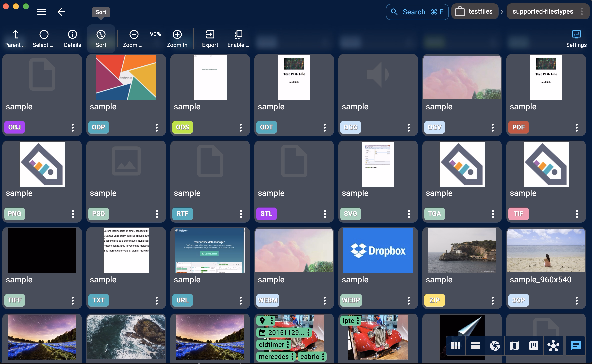Select the TGA TagSpaces logo thumbnail

click(462, 164)
